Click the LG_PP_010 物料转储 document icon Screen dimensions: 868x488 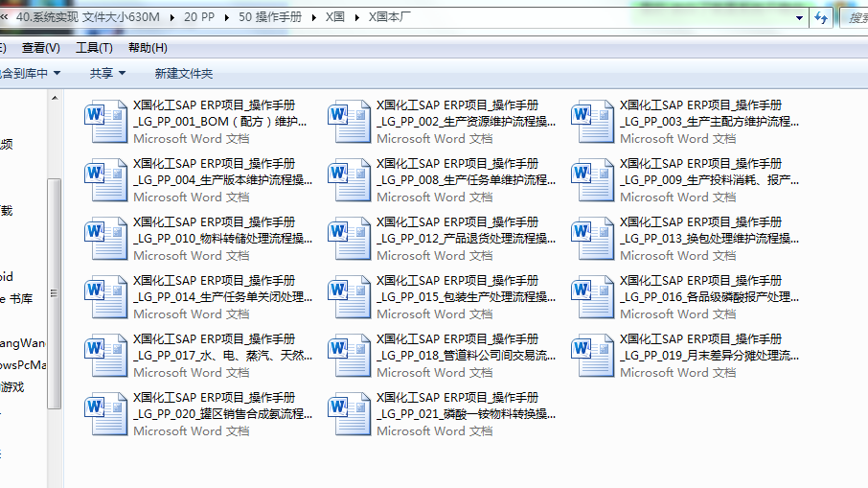(x=105, y=239)
